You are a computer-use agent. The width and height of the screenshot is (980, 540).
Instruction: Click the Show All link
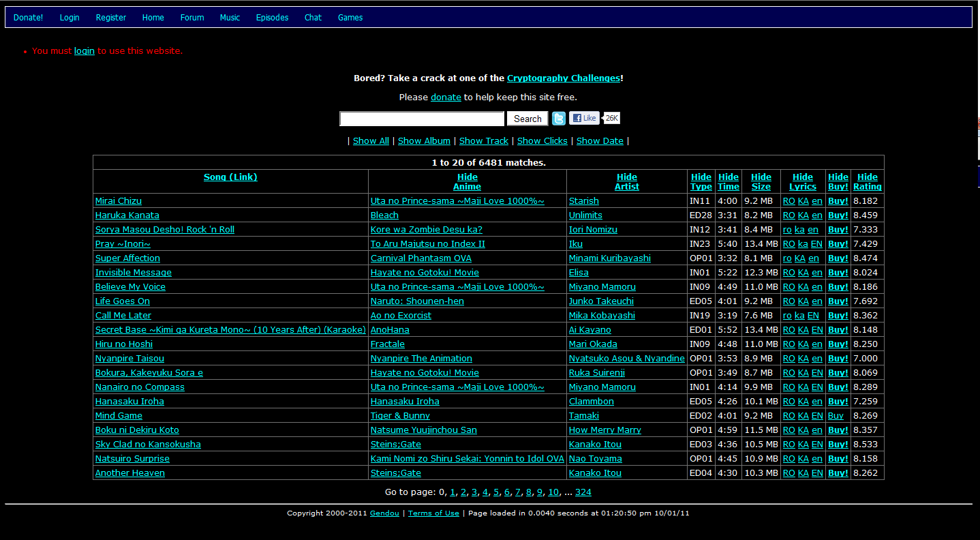pyautogui.click(x=371, y=141)
